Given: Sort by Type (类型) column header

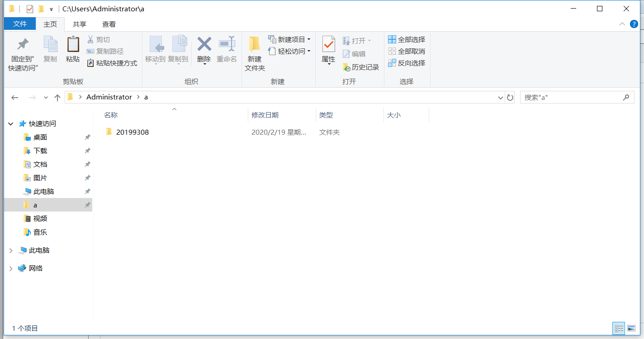Looking at the screenshot, I should pyautogui.click(x=350, y=115).
